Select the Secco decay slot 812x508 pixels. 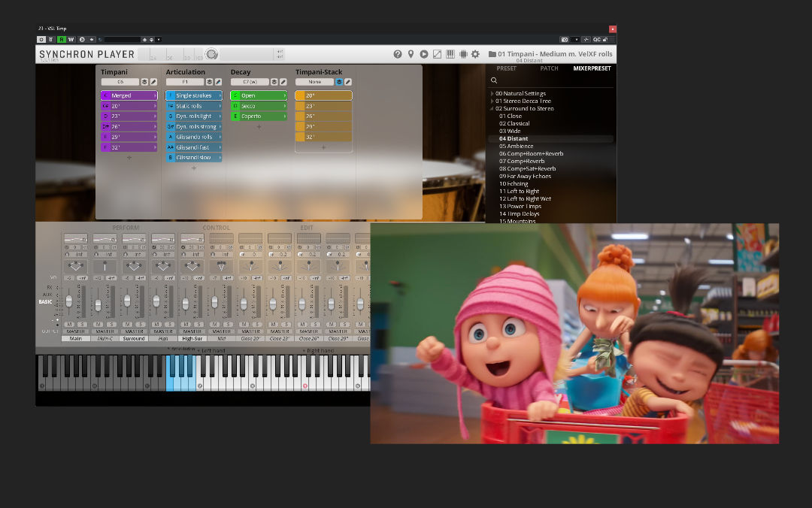pyautogui.click(x=259, y=106)
